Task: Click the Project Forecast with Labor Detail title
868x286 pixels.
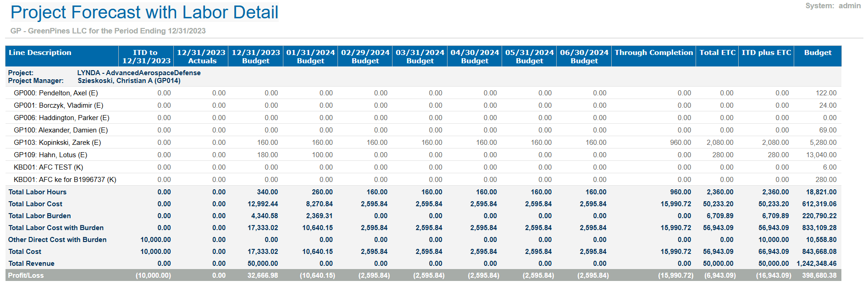Action: (x=144, y=12)
